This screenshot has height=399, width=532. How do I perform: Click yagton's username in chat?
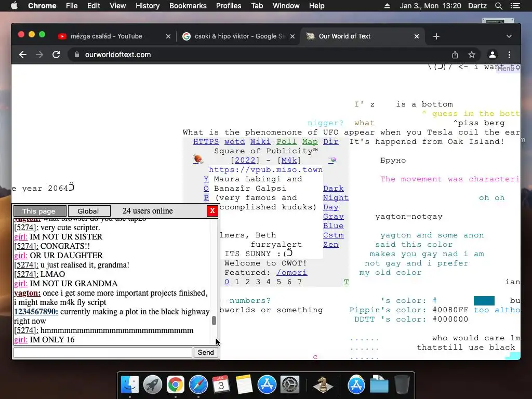coord(27,293)
